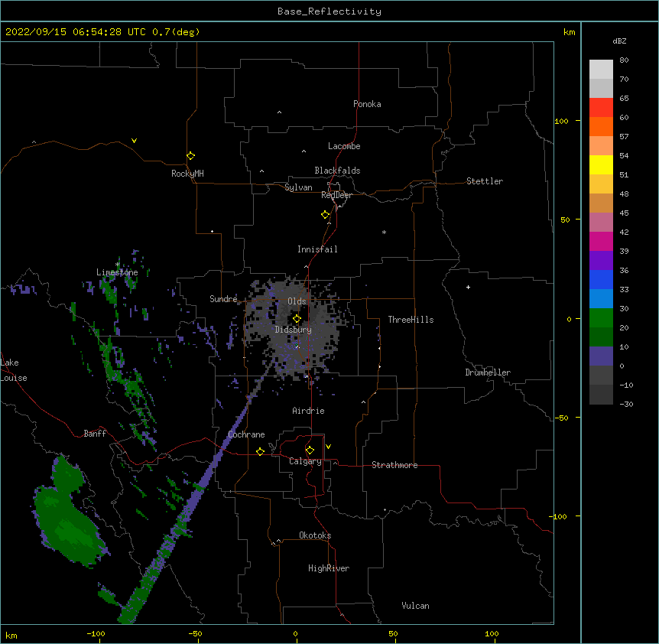Click the RockyMH city label
The image size is (659, 644).
point(187,174)
